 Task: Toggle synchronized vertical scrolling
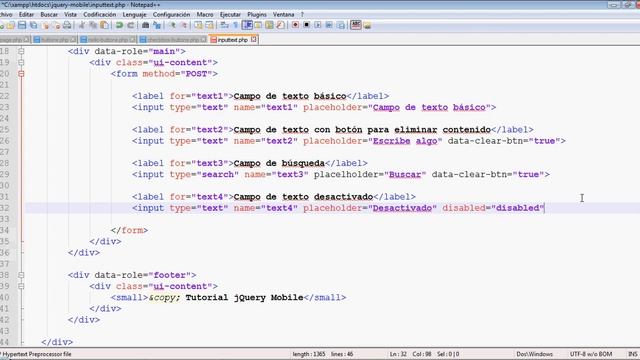(x=198, y=25)
